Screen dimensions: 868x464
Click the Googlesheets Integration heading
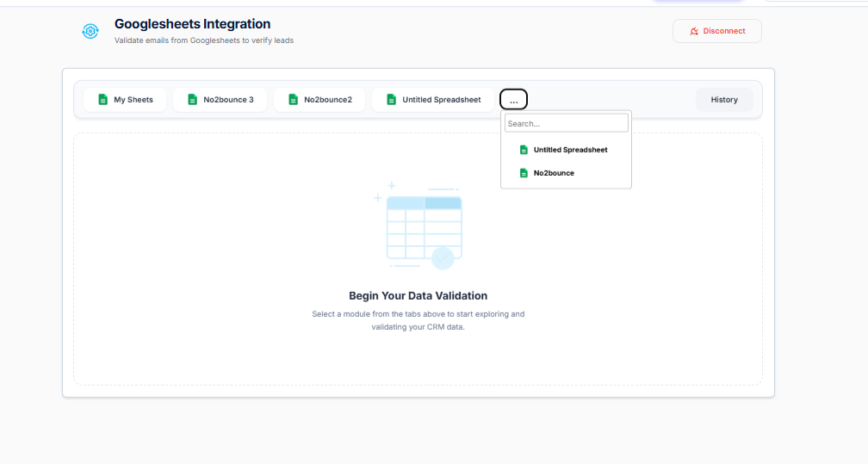192,24
